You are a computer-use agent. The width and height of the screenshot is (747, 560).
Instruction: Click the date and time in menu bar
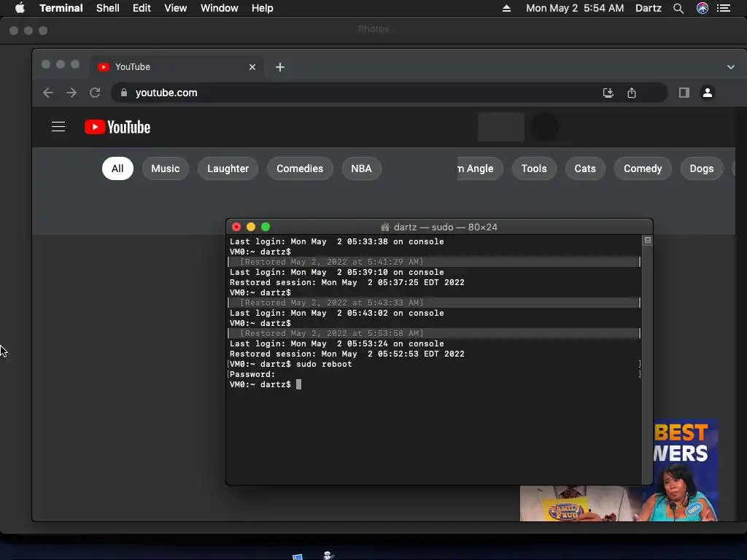tap(575, 8)
